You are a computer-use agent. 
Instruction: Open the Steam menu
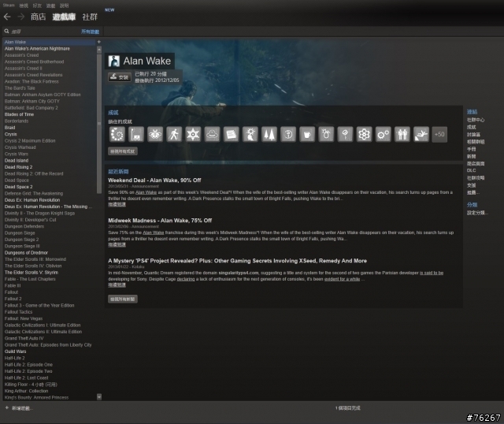coord(9,6)
